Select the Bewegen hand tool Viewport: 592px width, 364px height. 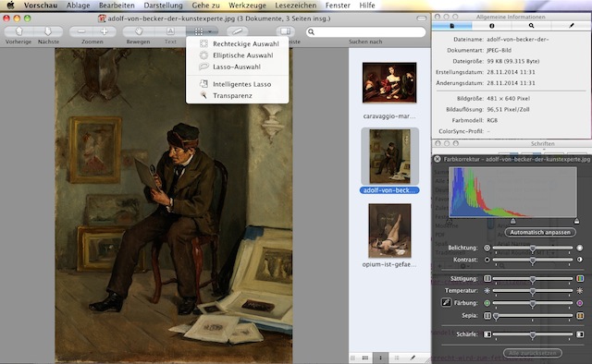pos(138,31)
